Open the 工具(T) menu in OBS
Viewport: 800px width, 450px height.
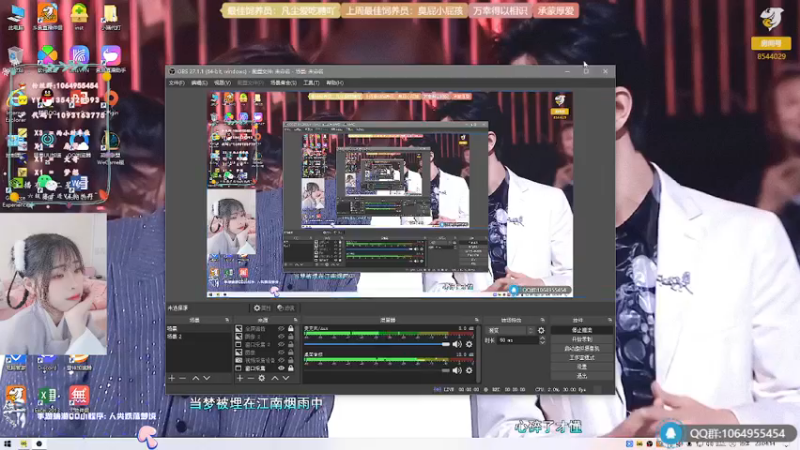tap(311, 83)
